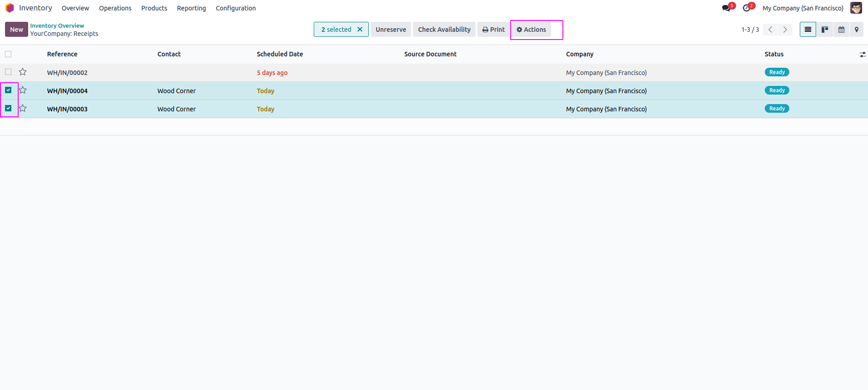
Task: Clear the selection with the X icon
Action: pos(360,30)
